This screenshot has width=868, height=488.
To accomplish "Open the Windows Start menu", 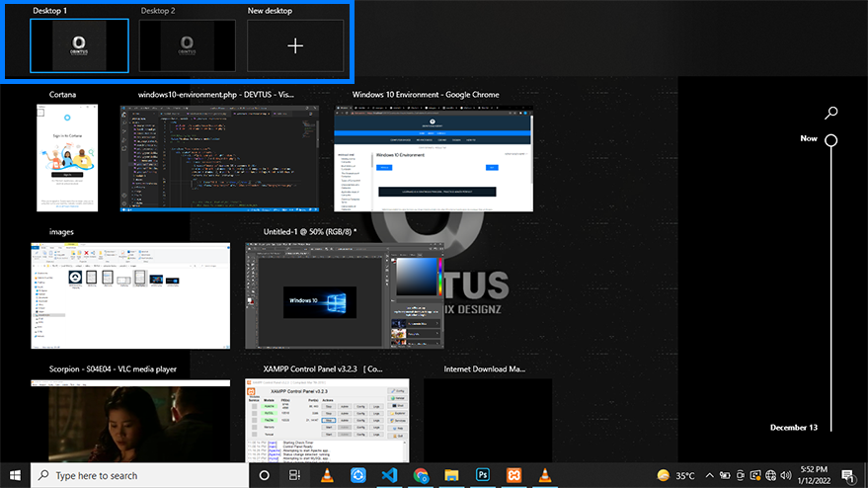I will 15,475.
